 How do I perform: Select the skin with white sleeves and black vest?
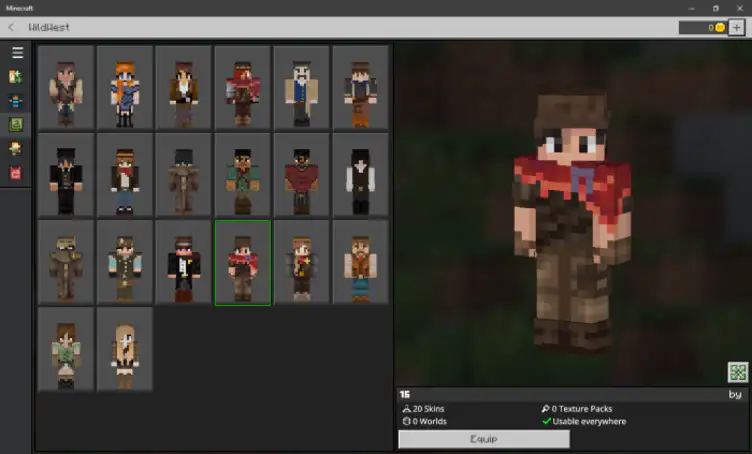pyautogui.click(x=360, y=175)
